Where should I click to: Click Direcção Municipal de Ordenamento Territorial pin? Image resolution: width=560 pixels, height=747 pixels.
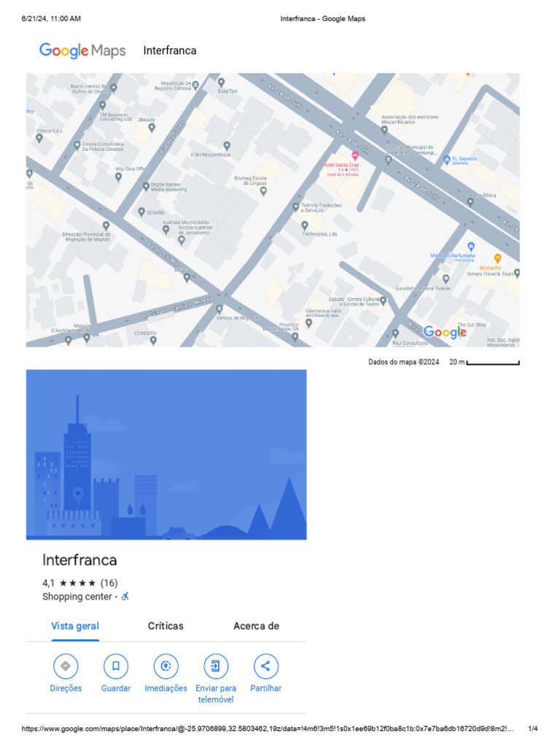pyautogui.click(x=388, y=160)
